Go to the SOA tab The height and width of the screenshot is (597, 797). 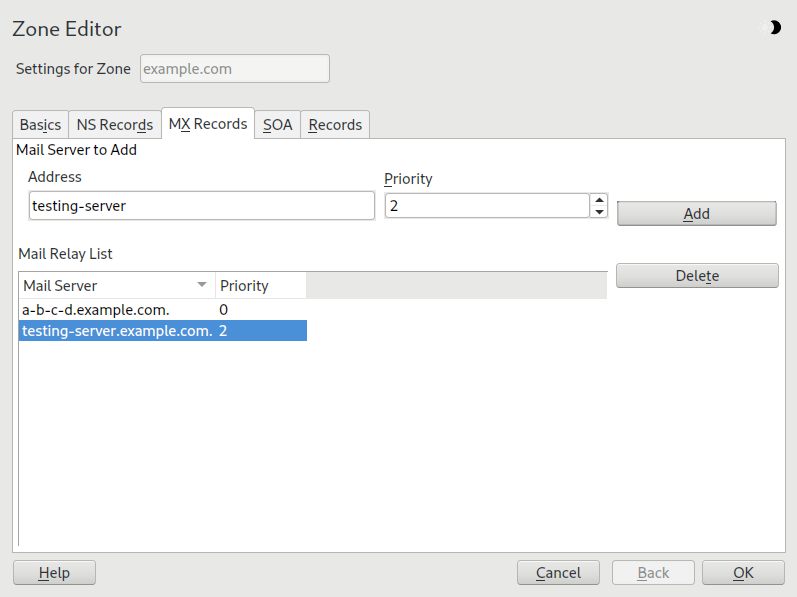[277, 125]
